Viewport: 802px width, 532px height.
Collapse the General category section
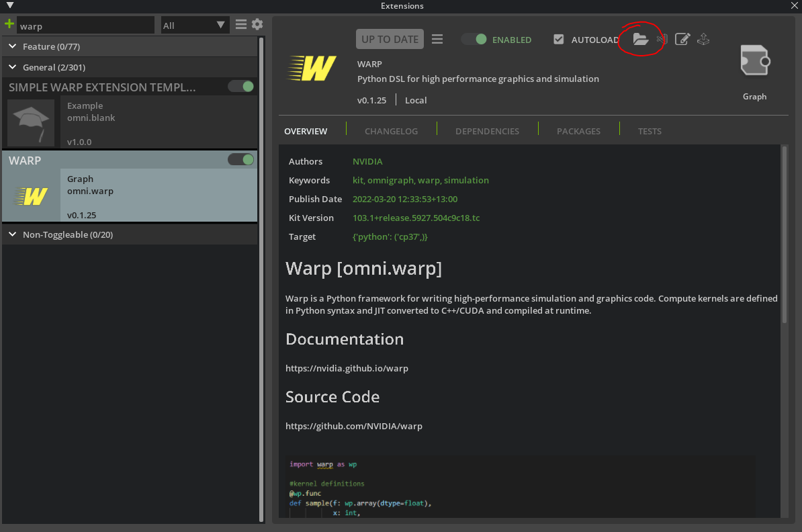point(12,66)
